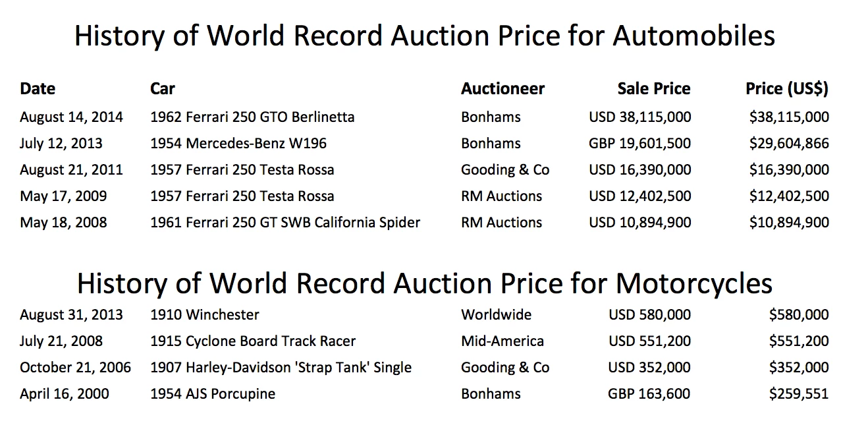The width and height of the screenshot is (868, 431).
Task: Click the 'August 21, 2011' date cell
Action: [71, 170]
